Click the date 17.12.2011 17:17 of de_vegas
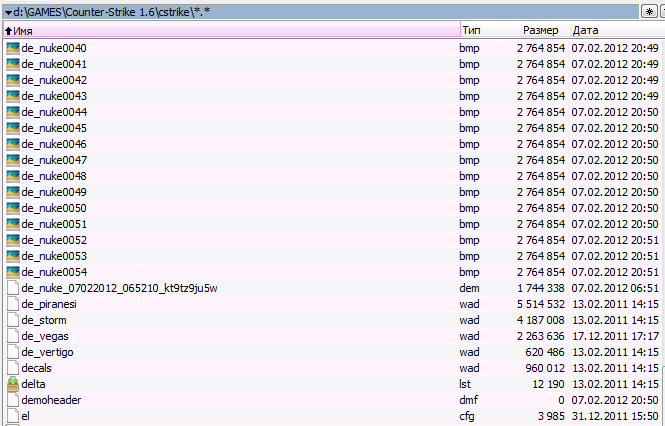The image size is (665, 426). pos(615,336)
